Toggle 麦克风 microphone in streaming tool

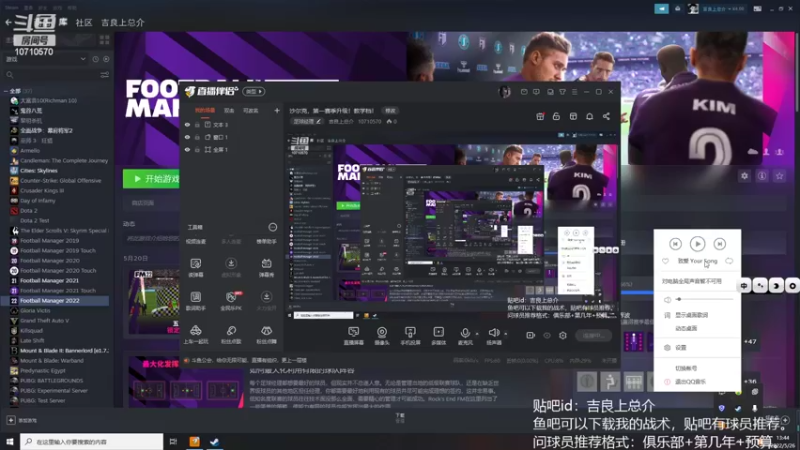(465, 336)
